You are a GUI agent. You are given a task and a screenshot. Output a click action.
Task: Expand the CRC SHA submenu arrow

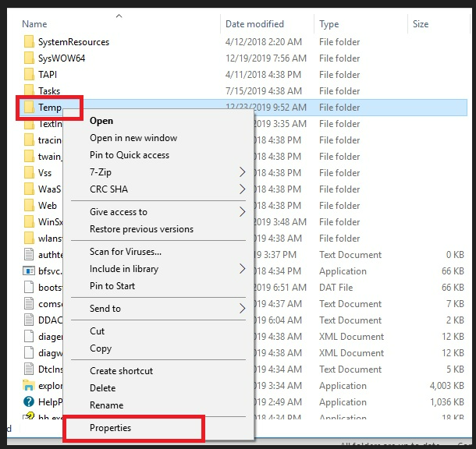coord(242,189)
